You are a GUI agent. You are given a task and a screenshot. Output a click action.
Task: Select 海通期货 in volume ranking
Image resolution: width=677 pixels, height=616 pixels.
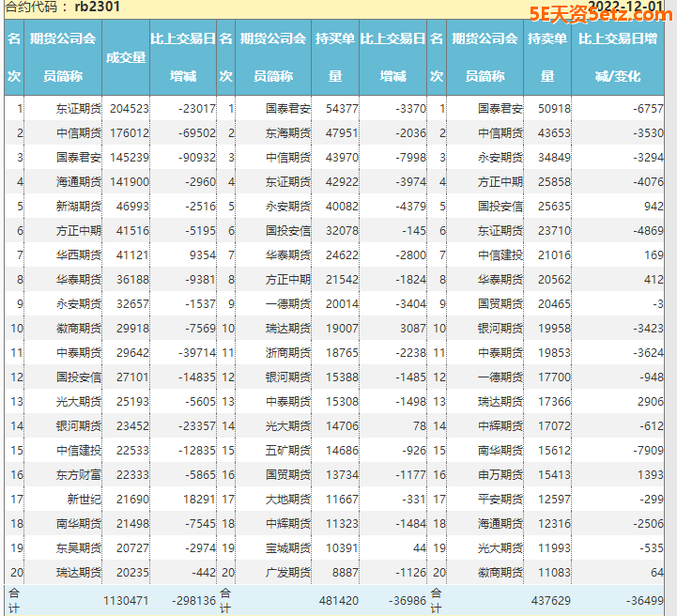(x=79, y=182)
